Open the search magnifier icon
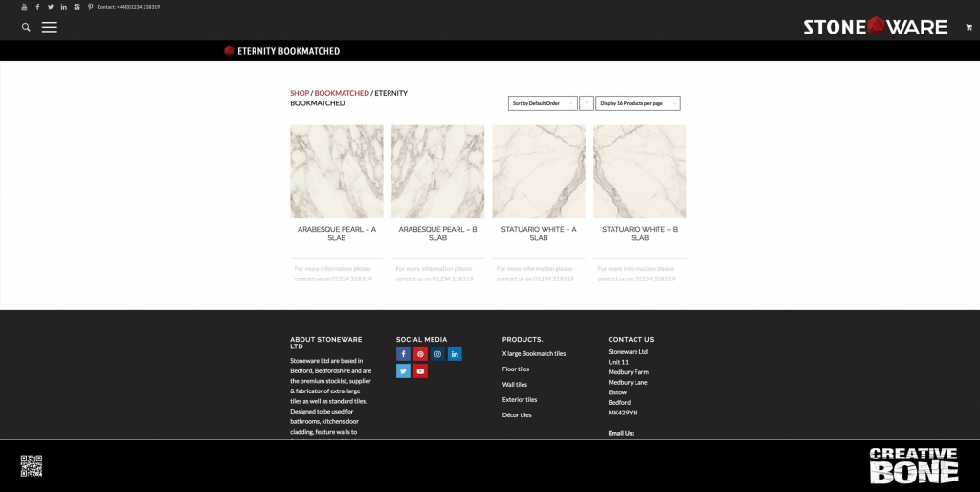 [26, 27]
